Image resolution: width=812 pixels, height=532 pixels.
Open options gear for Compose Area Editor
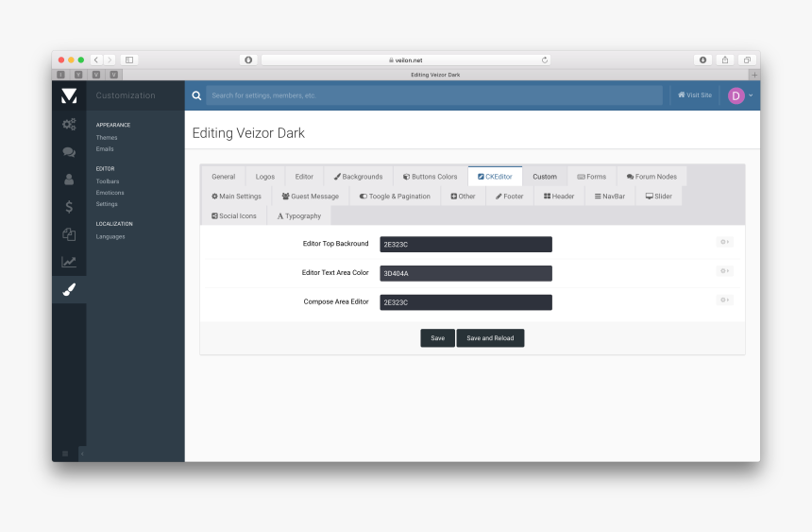pyautogui.click(x=725, y=300)
